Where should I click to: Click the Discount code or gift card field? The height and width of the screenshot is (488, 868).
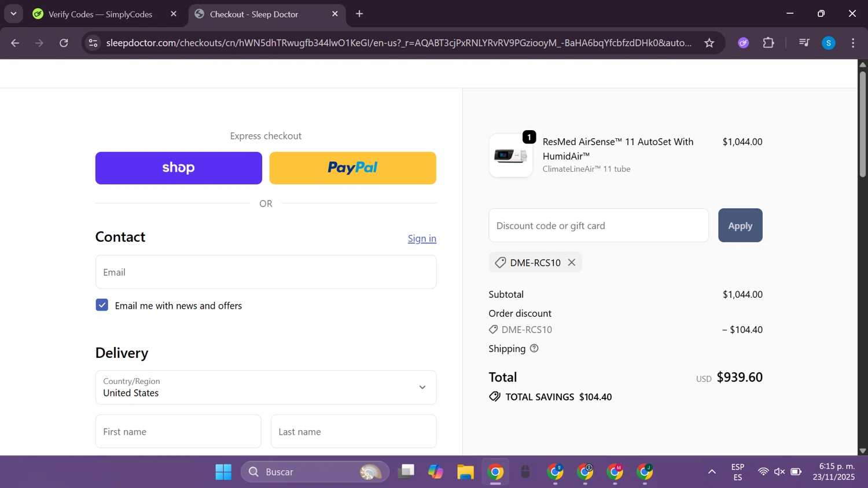point(598,225)
